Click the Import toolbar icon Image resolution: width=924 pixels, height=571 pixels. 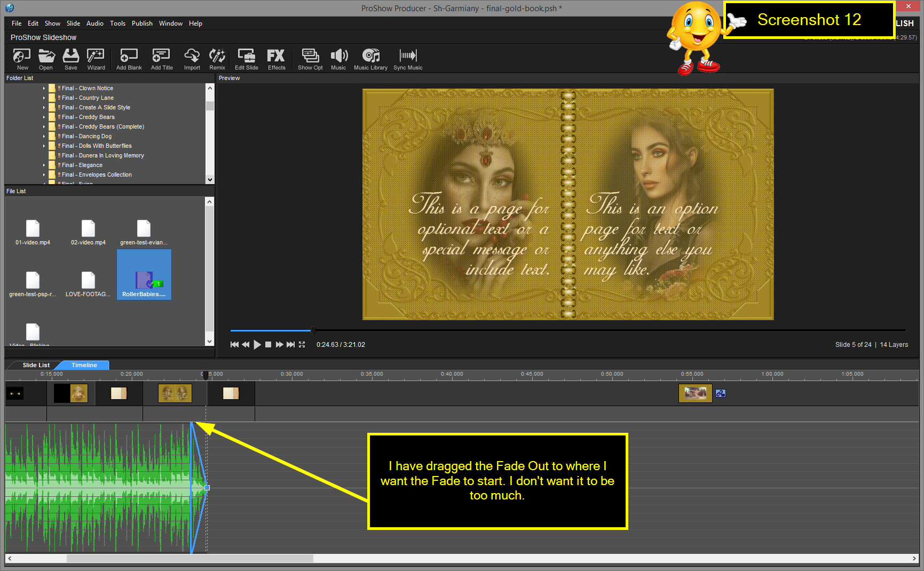(192, 59)
